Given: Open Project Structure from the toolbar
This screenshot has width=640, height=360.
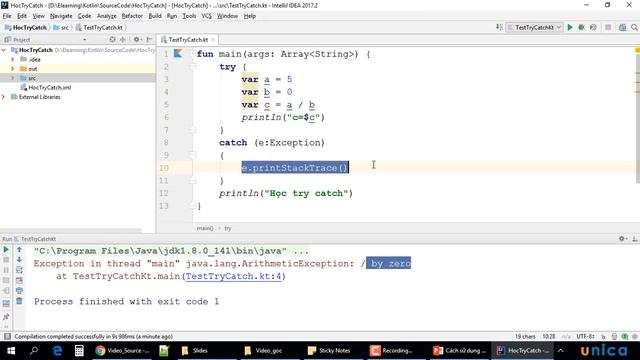Looking at the screenshot, I should click(x=622, y=27).
